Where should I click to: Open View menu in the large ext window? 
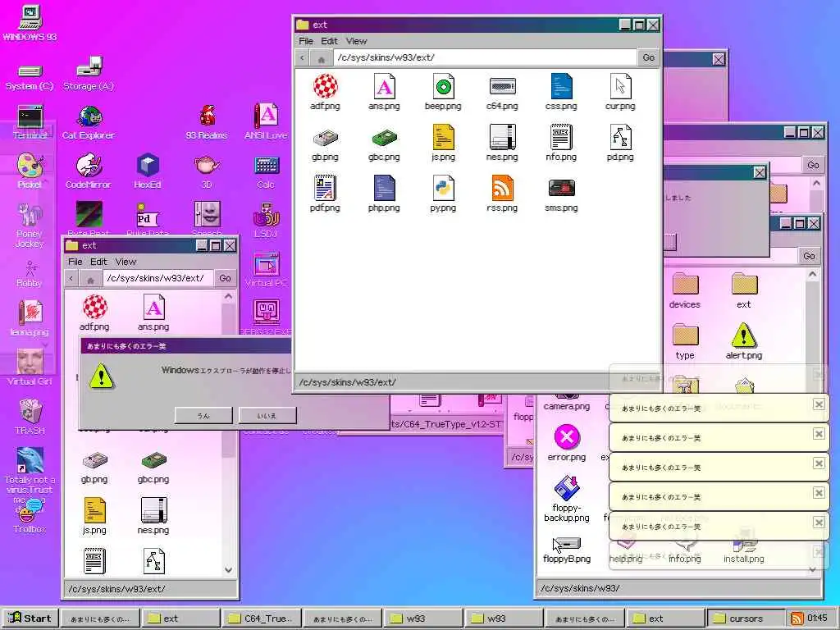tap(356, 41)
